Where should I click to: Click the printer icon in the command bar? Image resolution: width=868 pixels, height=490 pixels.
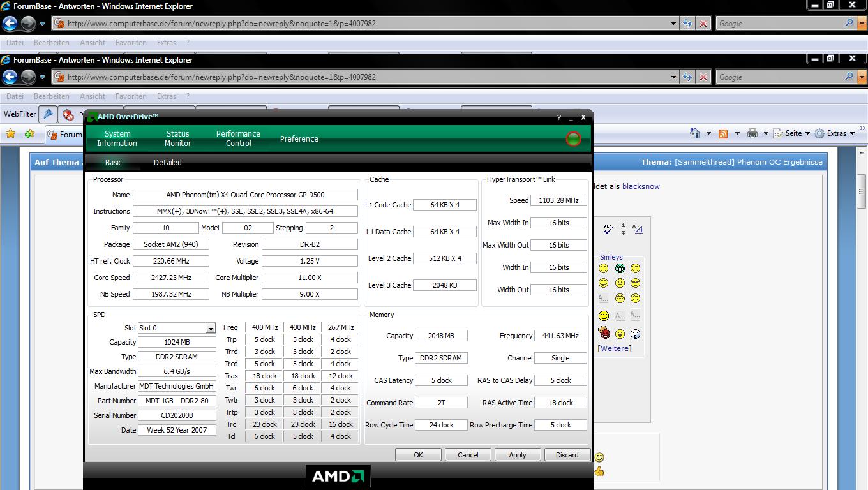(752, 133)
